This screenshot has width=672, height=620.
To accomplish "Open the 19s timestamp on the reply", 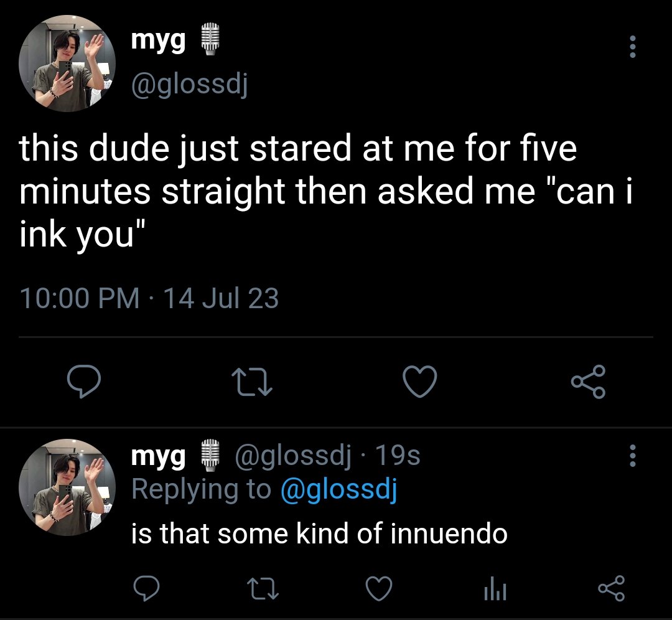I will point(397,455).
